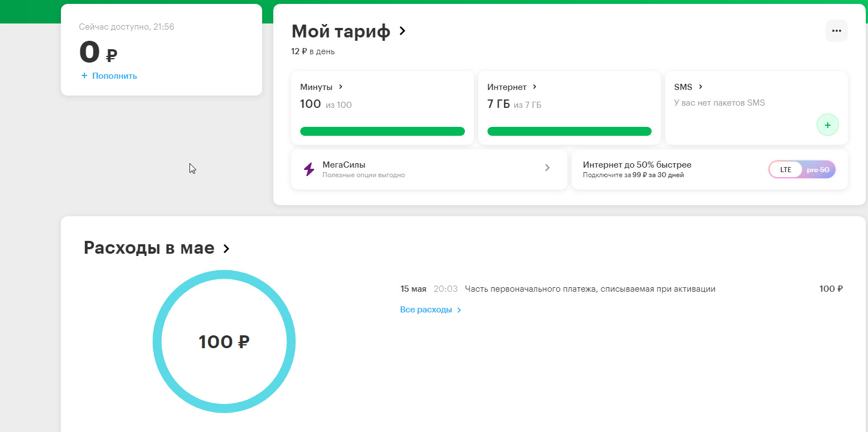
Task: Select the LTE option on the switch
Action: point(786,169)
